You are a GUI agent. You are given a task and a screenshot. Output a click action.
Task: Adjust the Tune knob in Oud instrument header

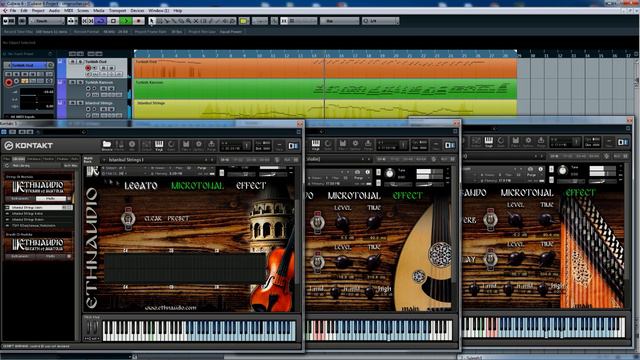[390, 173]
